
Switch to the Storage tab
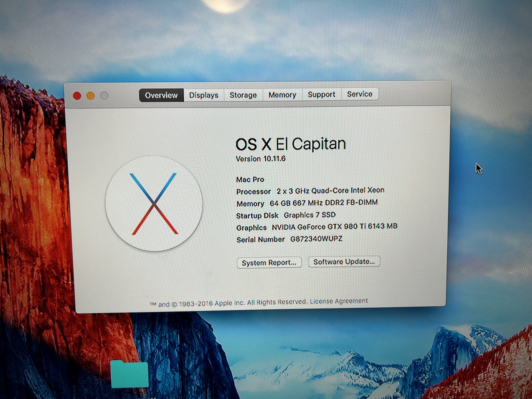point(243,95)
